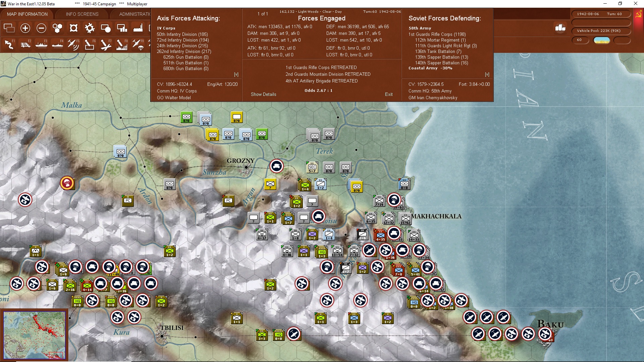Image resolution: width=644 pixels, height=362 pixels.
Task: Open the INFO SCREENS tab
Action: pos(82,14)
